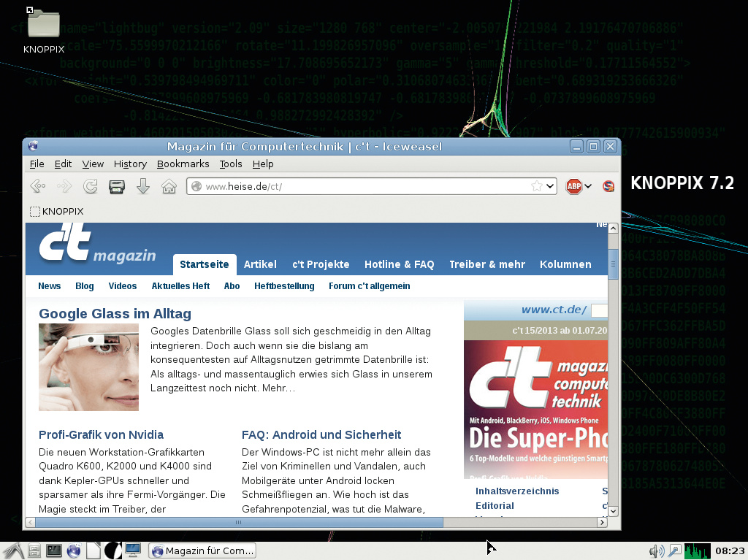Launch Iceweasel from the taskbar launcher
The width and height of the screenshot is (748, 560).
coord(74,551)
